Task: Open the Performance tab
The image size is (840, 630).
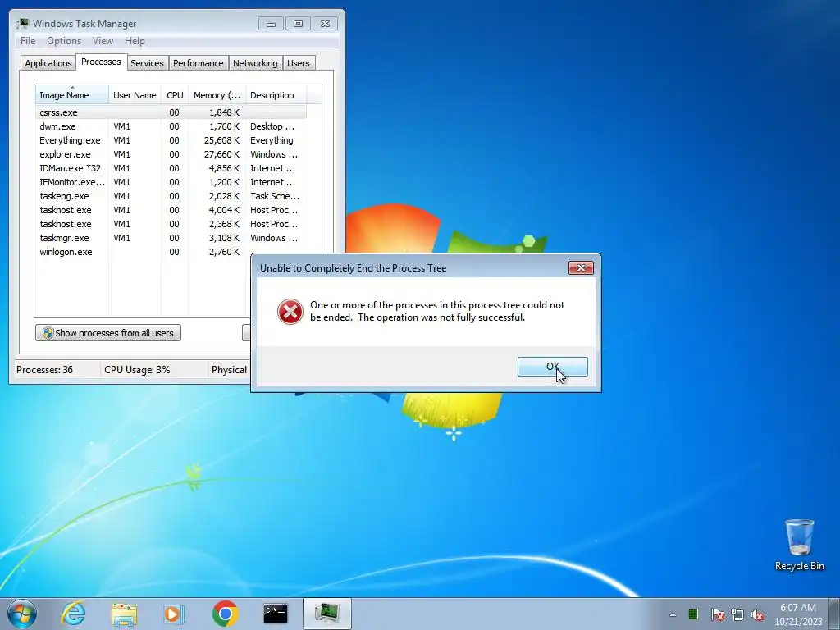Action: click(x=198, y=63)
